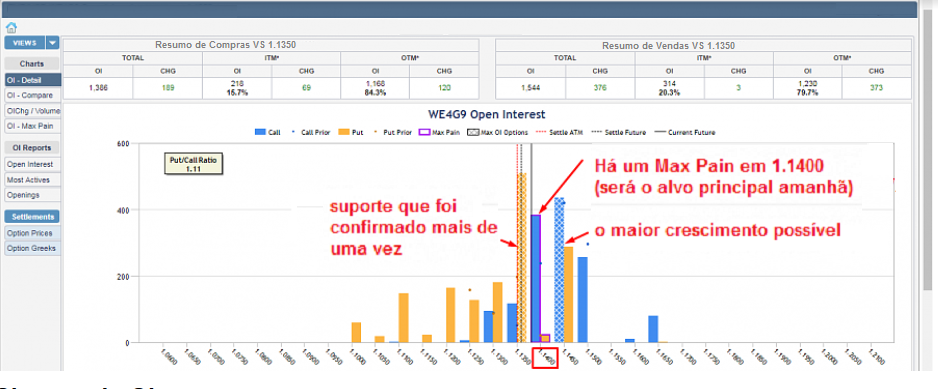Click the put bar at 1.1100
Viewport: 938px width, 389px height.
point(404,318)
